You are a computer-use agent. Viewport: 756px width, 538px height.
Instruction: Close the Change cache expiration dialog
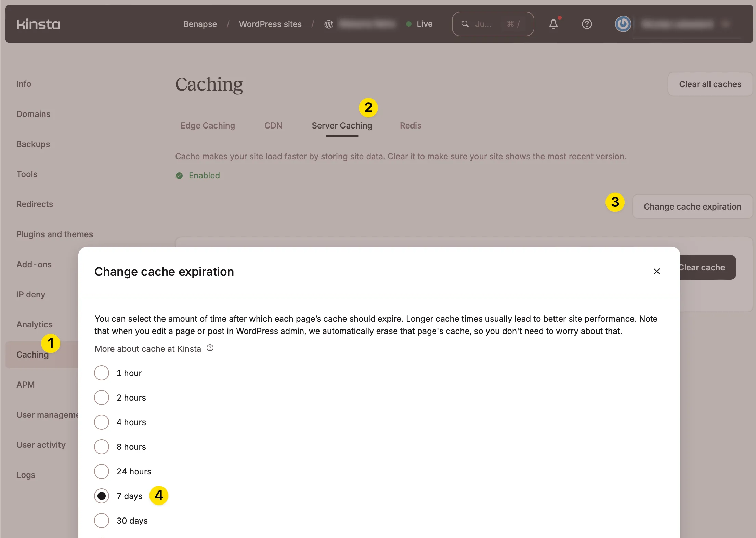pos(656,271)
